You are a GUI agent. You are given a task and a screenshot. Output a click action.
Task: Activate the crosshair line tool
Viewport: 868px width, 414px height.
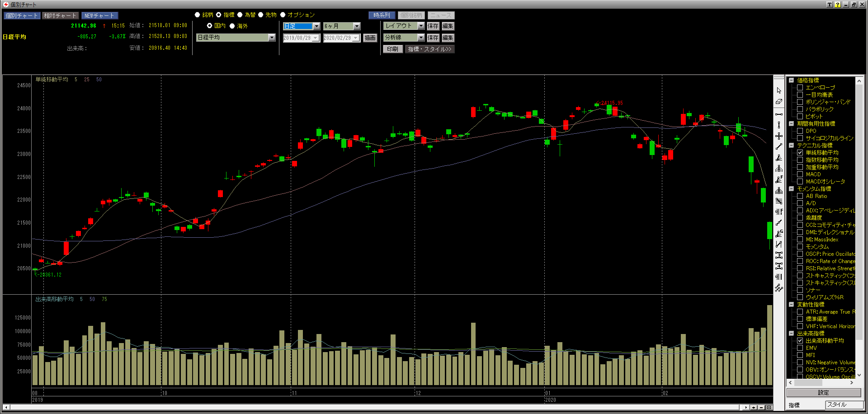pos(778,136)
